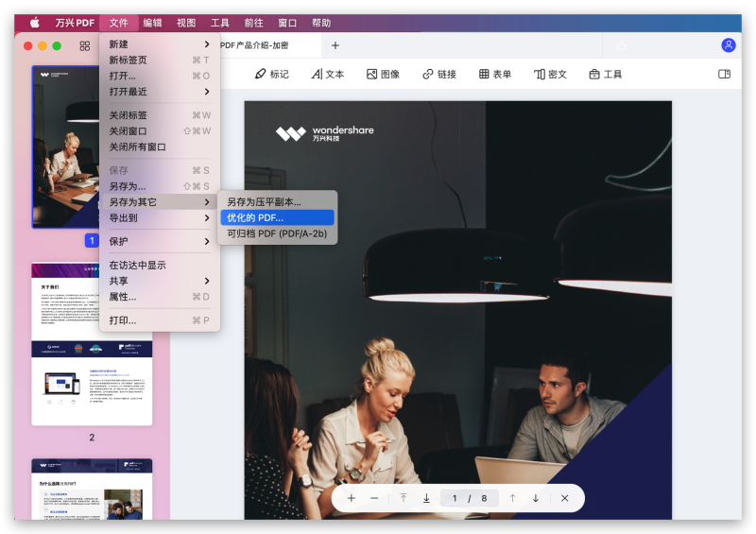Choose 关闭所有窗口 menu item
This screenshot has width=756, height=534.
160,146
